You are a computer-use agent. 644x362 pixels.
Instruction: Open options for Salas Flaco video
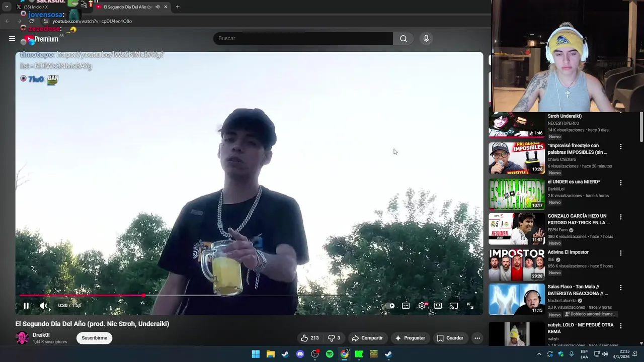620,288
